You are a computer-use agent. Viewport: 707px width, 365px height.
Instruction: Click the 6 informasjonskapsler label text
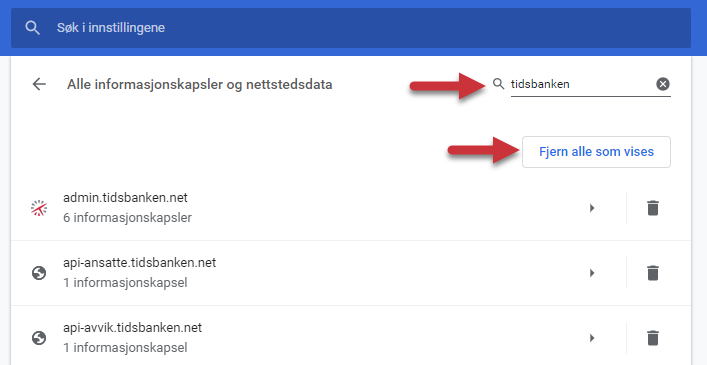[x=128, y=218]
